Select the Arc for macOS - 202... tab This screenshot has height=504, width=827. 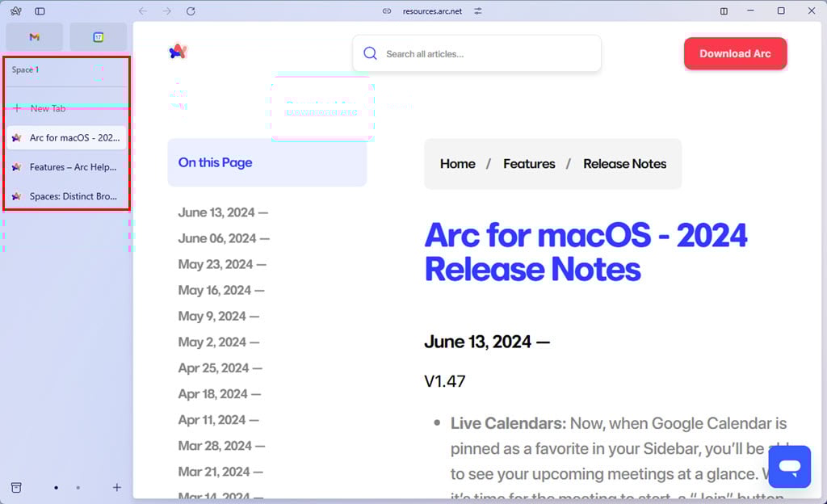click(66, 137)
